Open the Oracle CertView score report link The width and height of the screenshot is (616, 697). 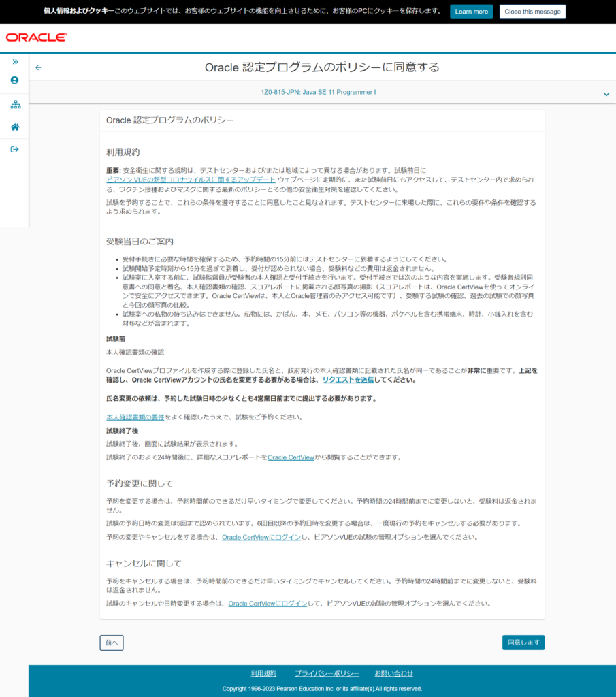pos(291,457)
